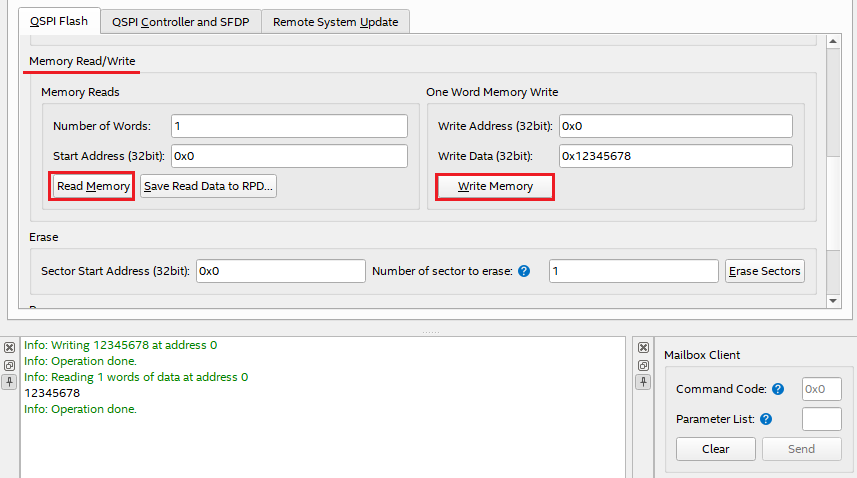Click the Number of Words input field

289,126
